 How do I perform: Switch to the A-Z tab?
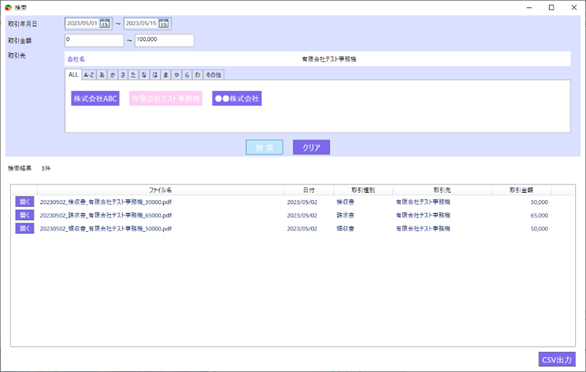click(89, 75)
